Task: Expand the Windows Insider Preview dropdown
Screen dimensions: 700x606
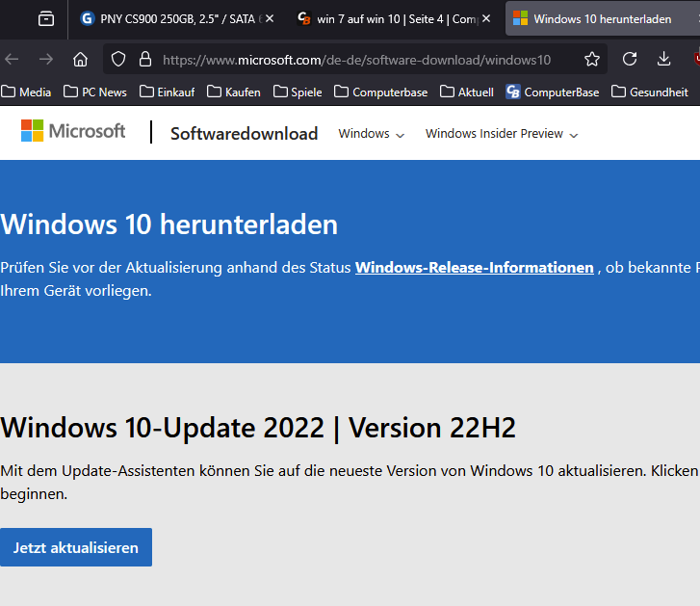Action: tap(502, 134)
